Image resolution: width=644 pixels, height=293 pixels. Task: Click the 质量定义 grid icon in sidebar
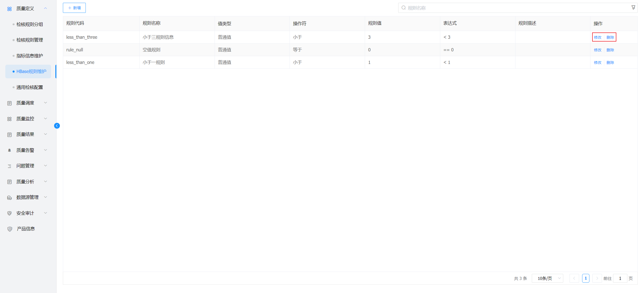coord(9,9)
